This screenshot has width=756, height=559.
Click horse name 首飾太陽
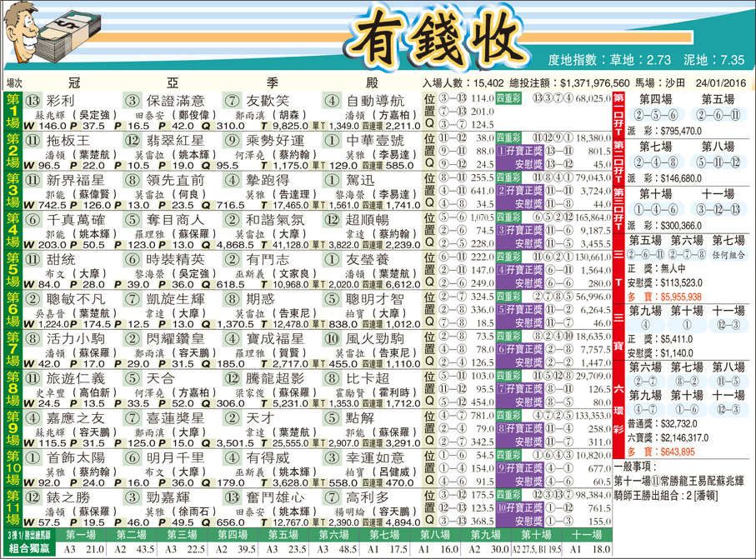click(x=77, y=457)
